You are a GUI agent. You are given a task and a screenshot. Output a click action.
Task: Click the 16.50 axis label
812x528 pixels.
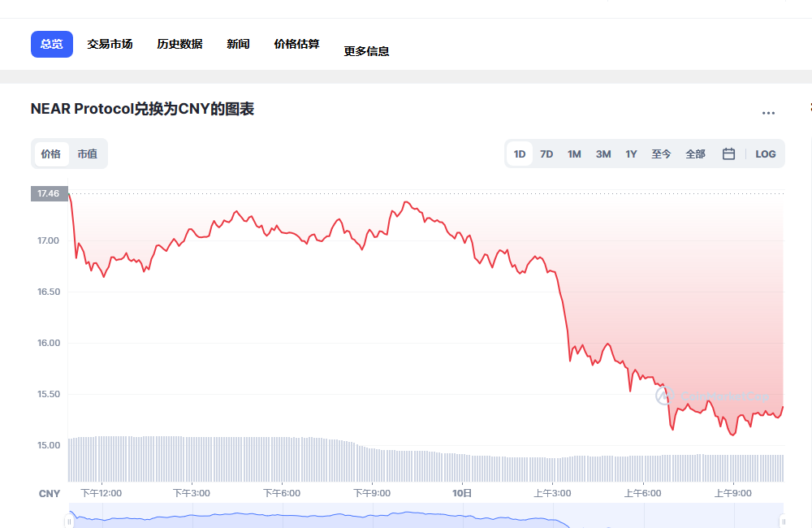click(48, 292)
